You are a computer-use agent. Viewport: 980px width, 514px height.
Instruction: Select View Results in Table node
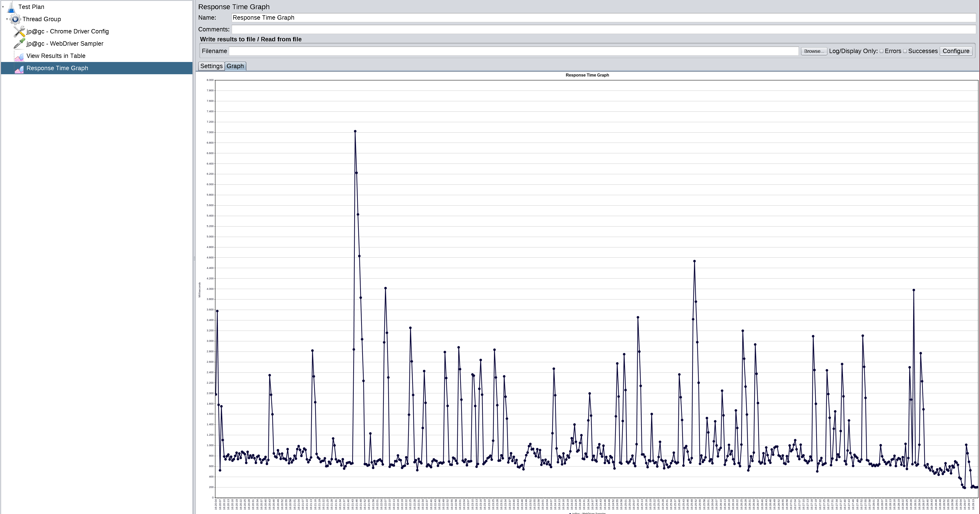pyautogui.click(x=56, y=56)
